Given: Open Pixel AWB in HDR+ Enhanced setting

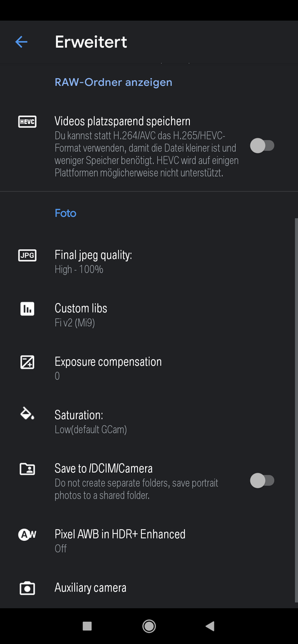Looking at the screenshot, I should 149,541.
